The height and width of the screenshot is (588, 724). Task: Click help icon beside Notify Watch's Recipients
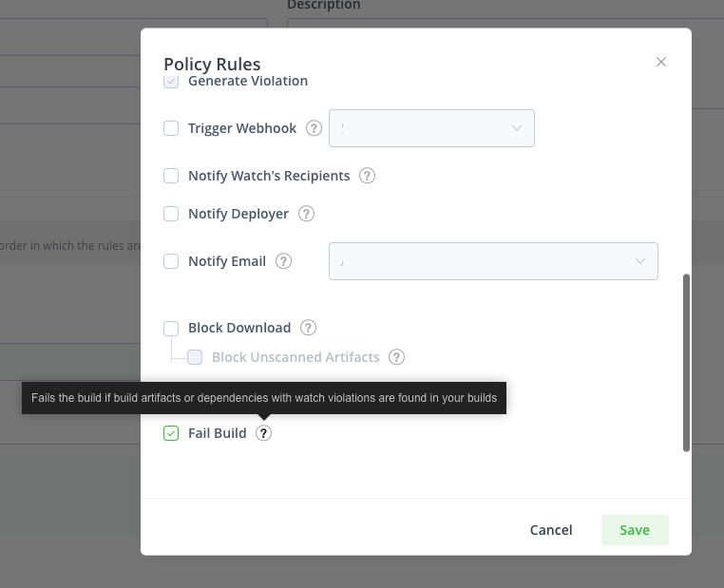tap(368, 176)
